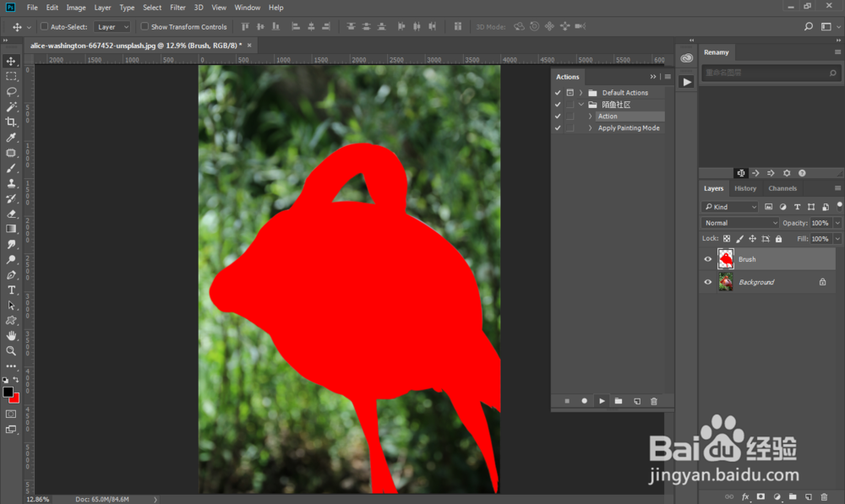Collapse the 陌鱼社区 action set
This screenshot has width=845, height=504.
click(581, 105)
